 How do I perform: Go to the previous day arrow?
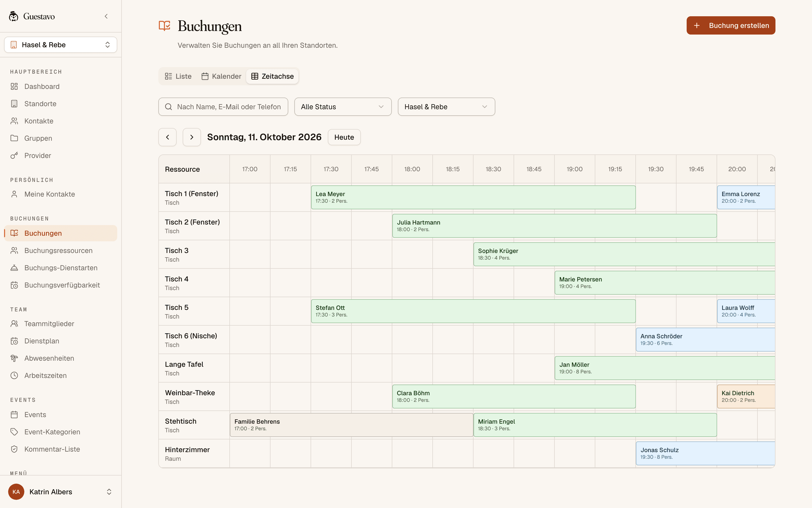click(167, 137)
